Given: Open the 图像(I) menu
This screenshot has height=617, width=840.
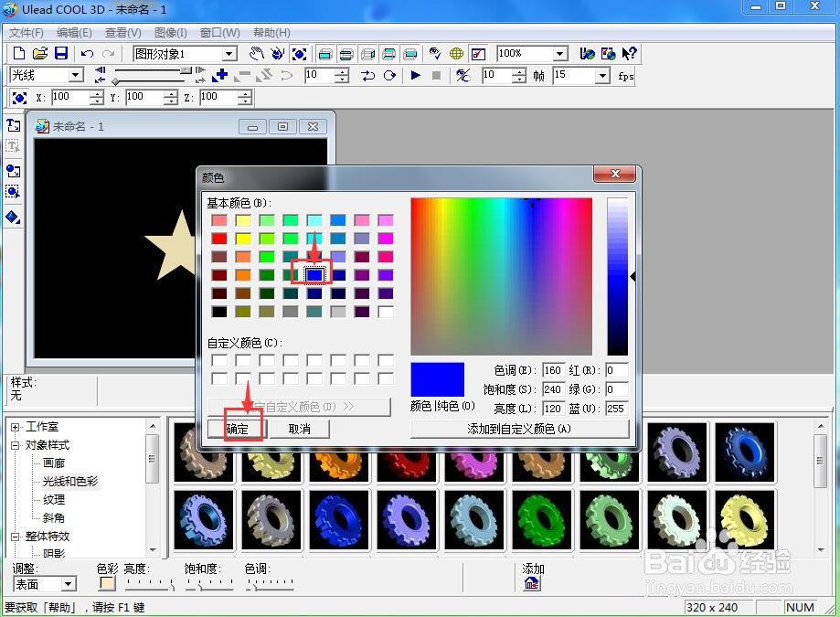Looking at the screenshot, I should click(x=170, y=33).
